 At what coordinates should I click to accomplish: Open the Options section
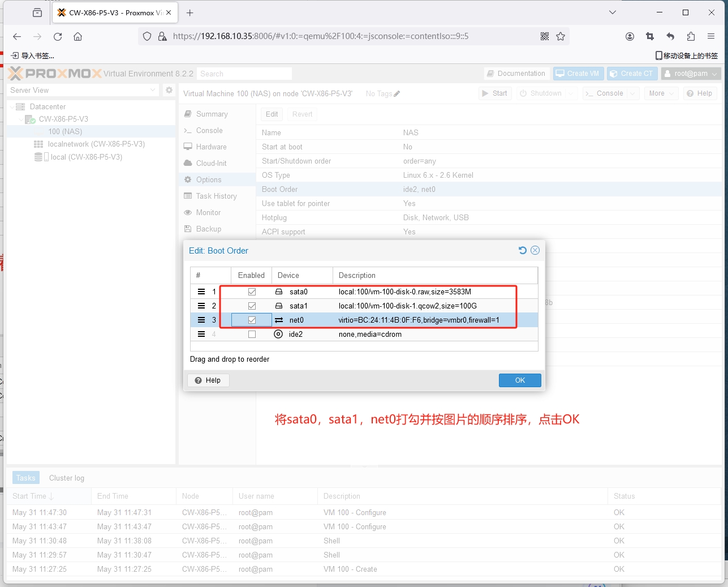click(218, 179)
